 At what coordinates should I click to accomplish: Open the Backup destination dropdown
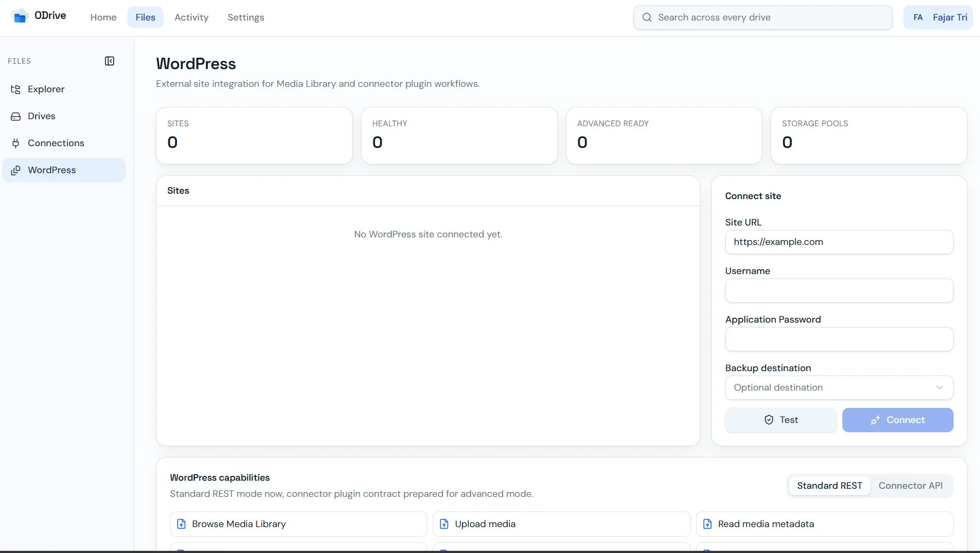tap(839, 387)
